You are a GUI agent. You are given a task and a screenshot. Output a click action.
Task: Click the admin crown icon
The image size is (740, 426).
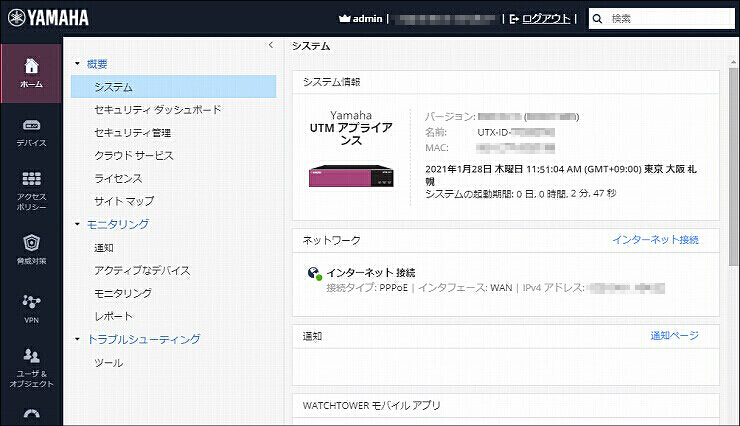(344, 18)
